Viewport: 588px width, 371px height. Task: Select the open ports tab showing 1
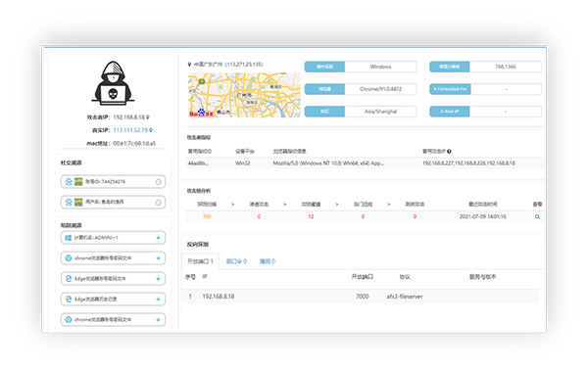(200, 261)
